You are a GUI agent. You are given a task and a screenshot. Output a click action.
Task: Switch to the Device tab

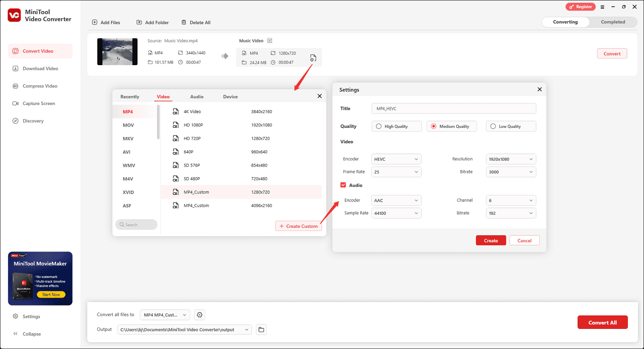pyautogui.click(x=230, y=97)
